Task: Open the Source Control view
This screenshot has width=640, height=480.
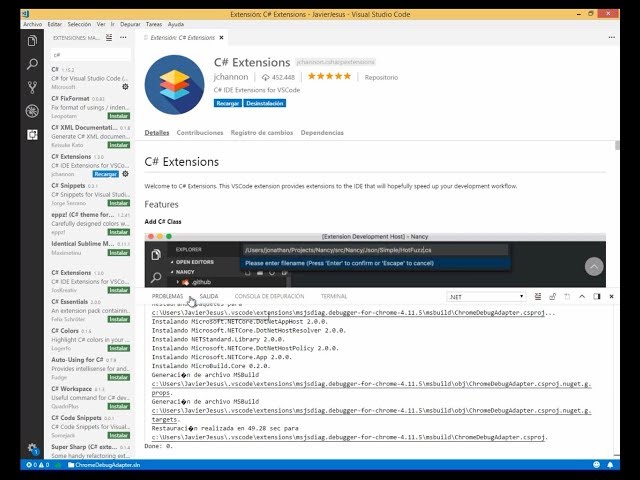Action: pos(32,87)
